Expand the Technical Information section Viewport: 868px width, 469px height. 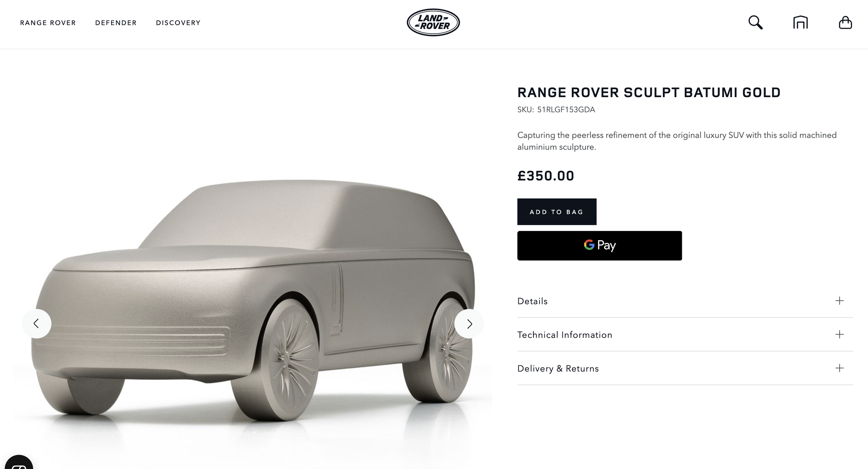(x=685, y=334)
